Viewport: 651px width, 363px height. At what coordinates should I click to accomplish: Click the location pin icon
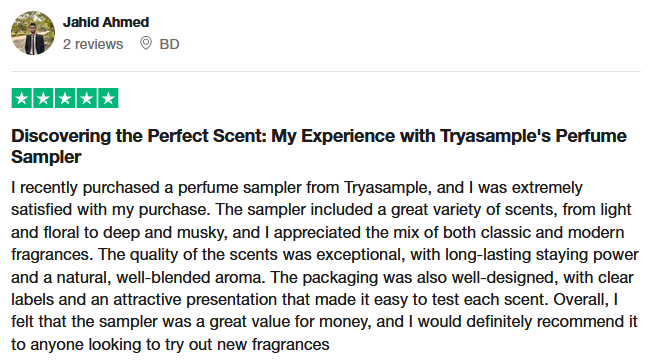146,43
